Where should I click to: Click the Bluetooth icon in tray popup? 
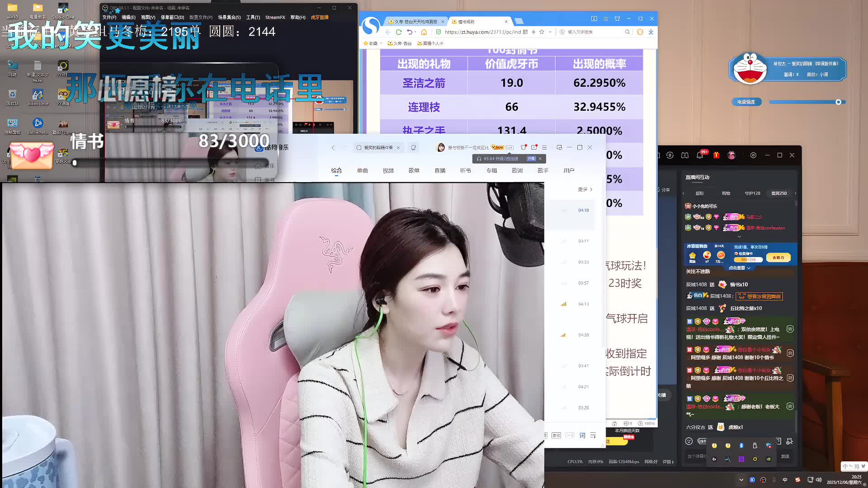[x=741, y=446]
